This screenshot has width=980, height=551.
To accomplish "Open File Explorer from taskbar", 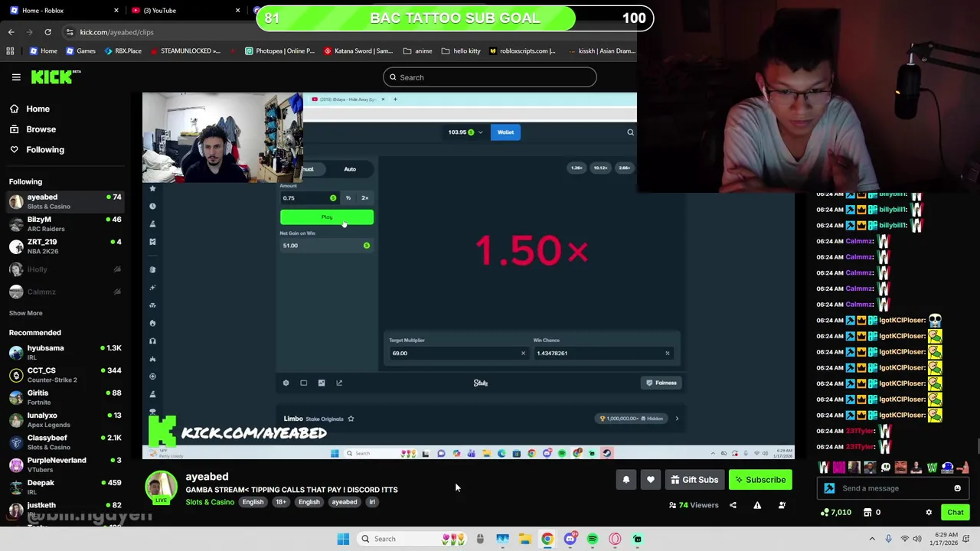I will (x=525, y=539).
